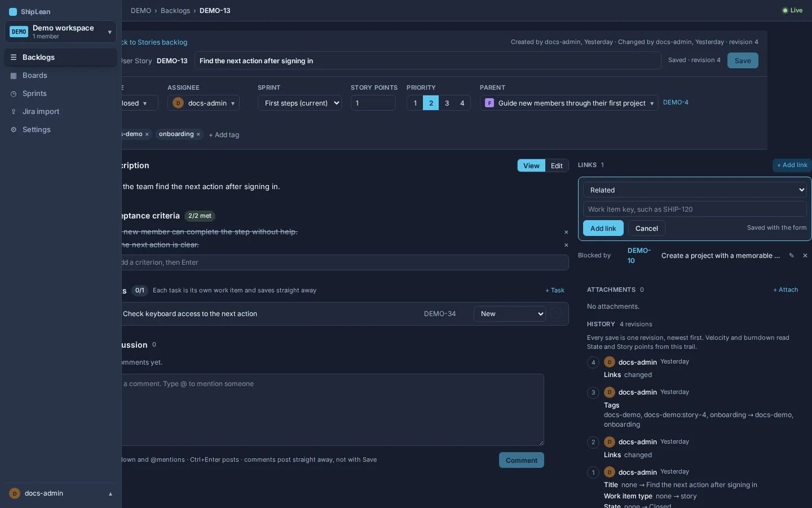Save the work item
This screenshot has height=508, width=812.
pyautogui.click(x=743, y=60)
